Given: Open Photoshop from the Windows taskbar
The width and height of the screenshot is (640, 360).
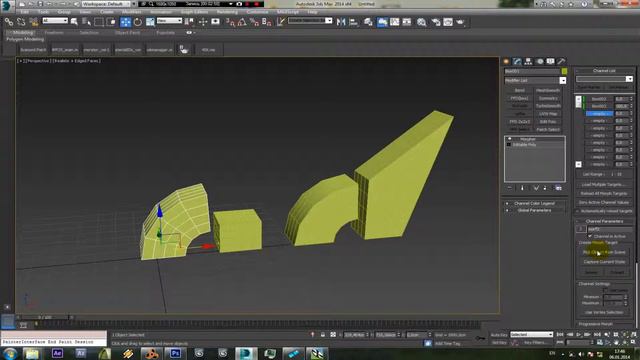Looking at the screenshot, I should coord(176,353).
